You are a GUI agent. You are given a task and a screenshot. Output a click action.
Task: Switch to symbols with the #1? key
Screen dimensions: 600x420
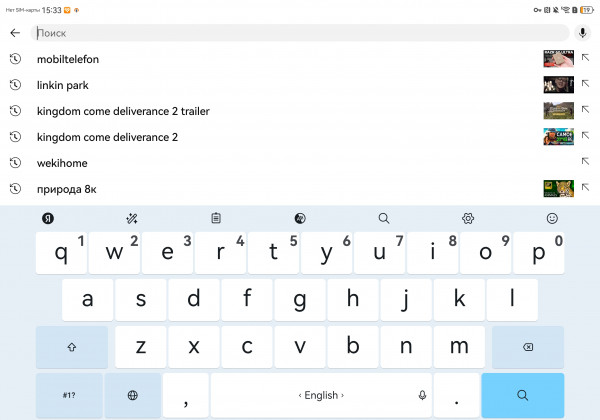click(x=69, y=395)
